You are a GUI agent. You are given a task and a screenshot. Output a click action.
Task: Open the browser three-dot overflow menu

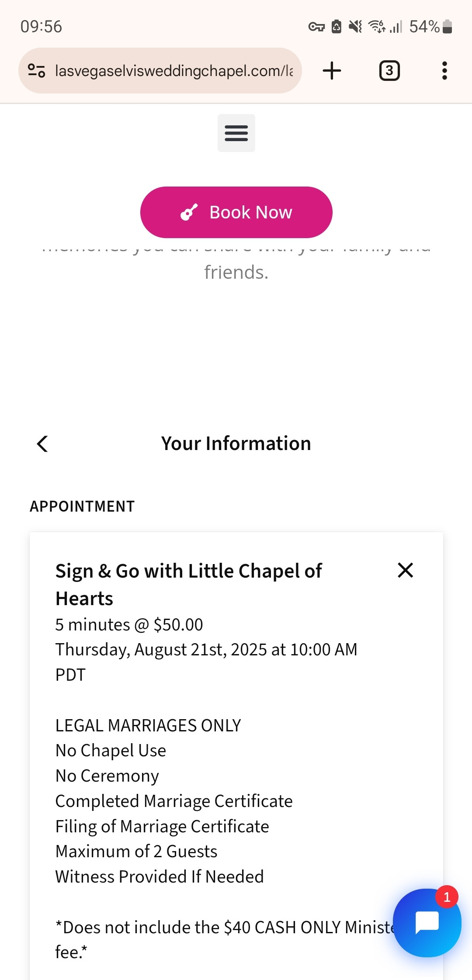point(444,71)
